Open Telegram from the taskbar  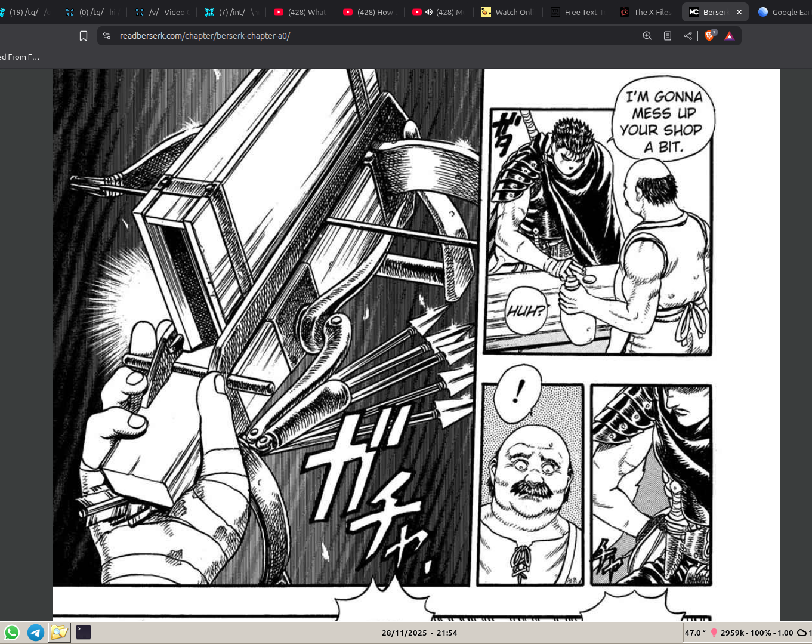[36, 633]
